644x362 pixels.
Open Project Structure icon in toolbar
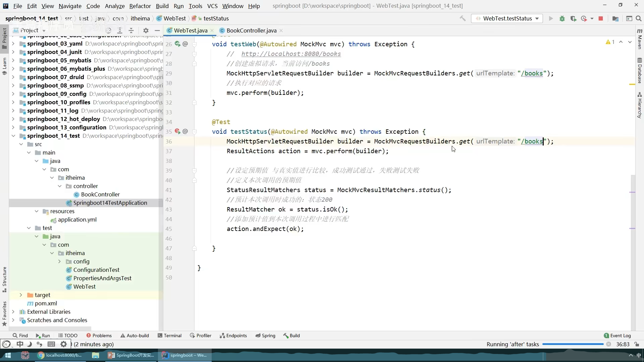coord(615,18)
